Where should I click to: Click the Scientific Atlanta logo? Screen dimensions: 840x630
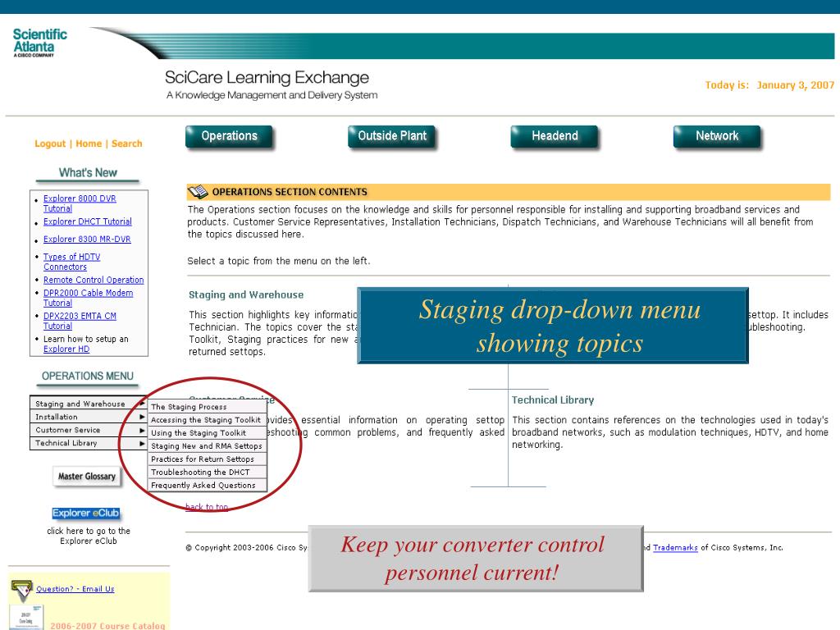(39, 43)
